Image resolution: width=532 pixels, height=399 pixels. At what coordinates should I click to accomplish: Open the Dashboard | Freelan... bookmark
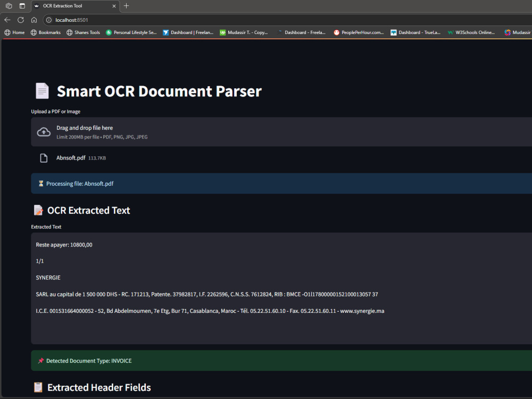click(188, 32)
